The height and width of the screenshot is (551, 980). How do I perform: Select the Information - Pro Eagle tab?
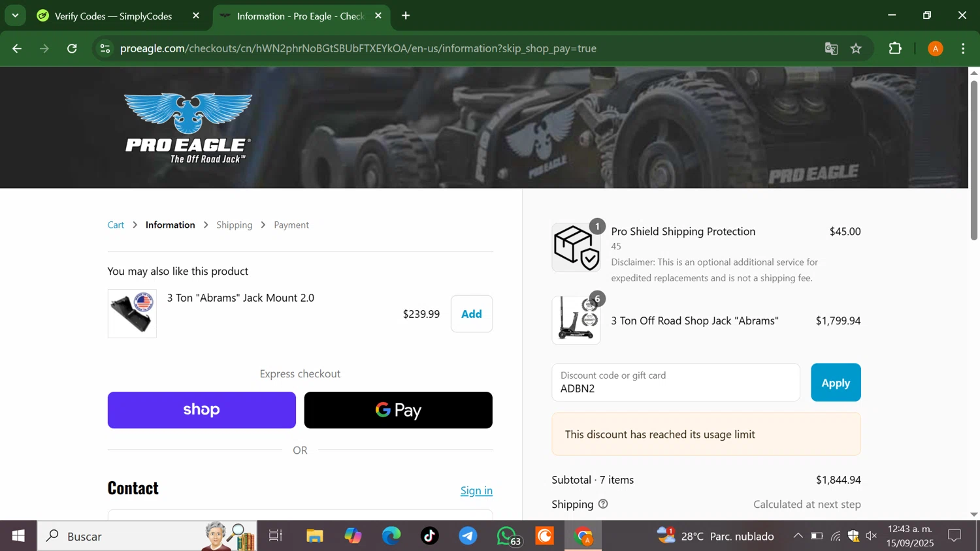click(301, 16)
